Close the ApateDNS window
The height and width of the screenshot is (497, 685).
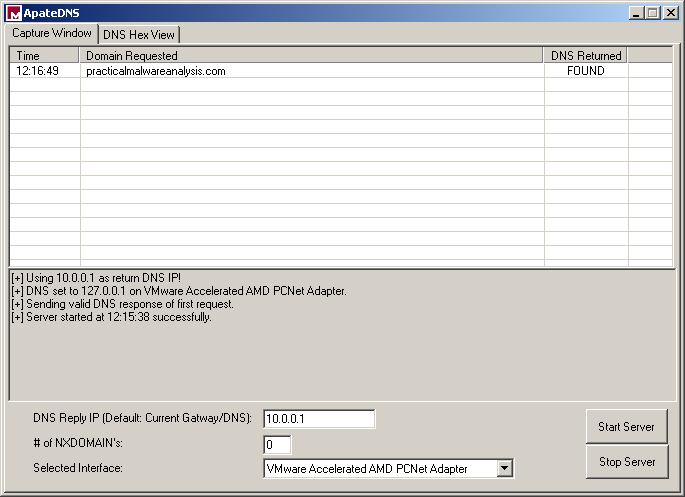671,13
